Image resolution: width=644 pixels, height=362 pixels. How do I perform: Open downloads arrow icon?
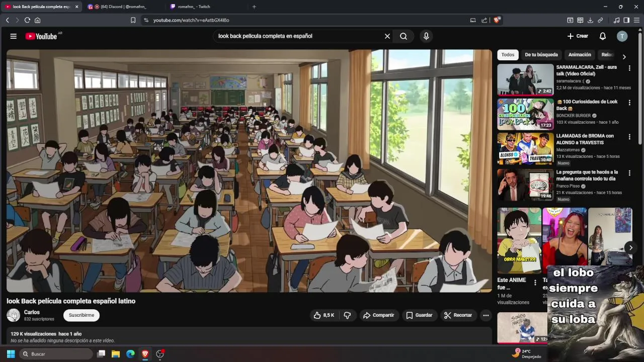[x=590, y=20]
